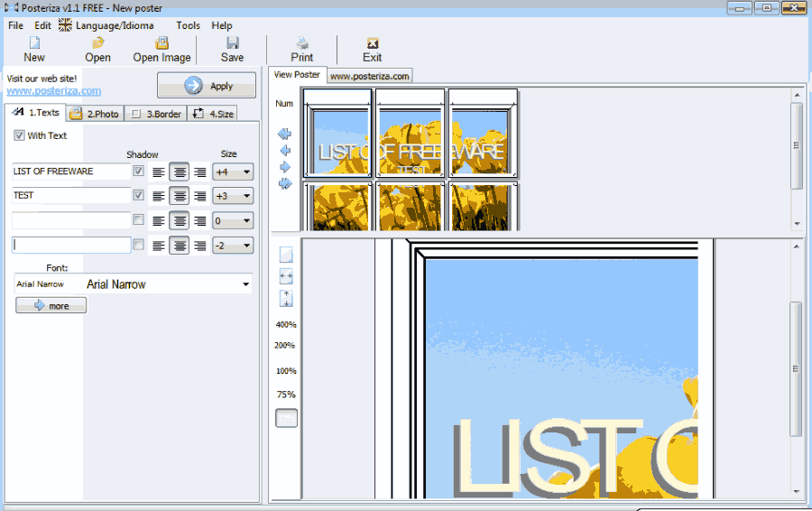Open the www.posteriza.com link
Screen dimensions: 812x511
click(x=54, y=91)
